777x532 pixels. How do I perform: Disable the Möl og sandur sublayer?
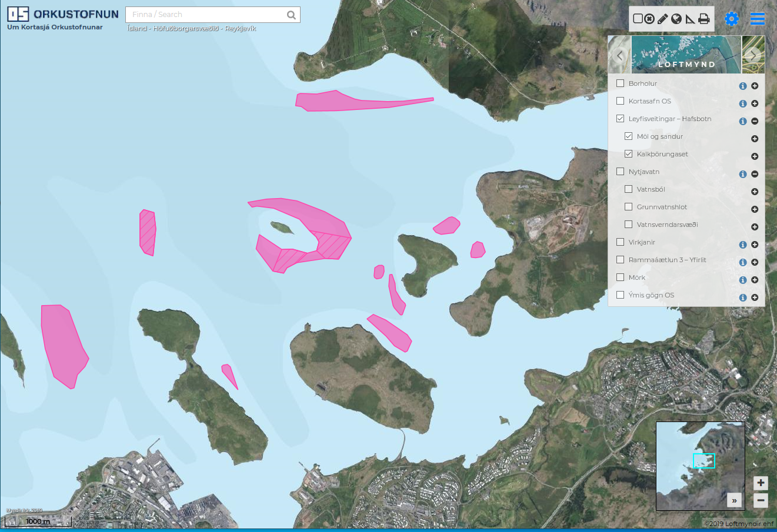pyautogui.click(x=628, y=136)
